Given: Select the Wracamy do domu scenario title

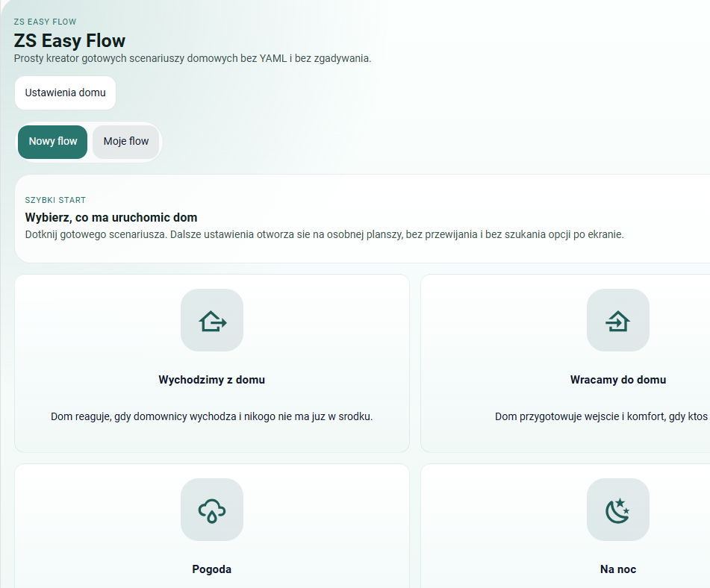Looking at the screenshot, I should click(617, 380).
